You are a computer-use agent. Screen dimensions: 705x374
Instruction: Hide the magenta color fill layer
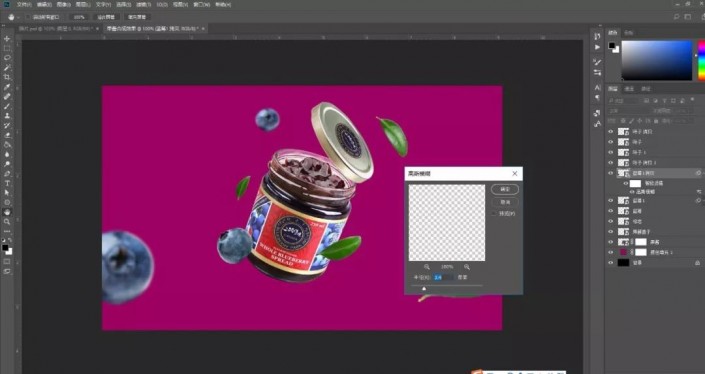[611, 252]
